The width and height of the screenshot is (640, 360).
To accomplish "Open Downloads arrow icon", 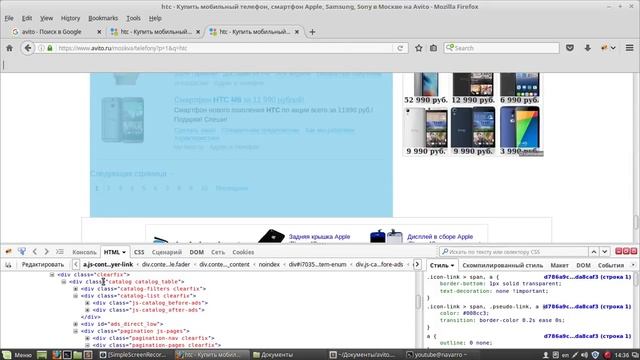I will (x=587, y=48).
